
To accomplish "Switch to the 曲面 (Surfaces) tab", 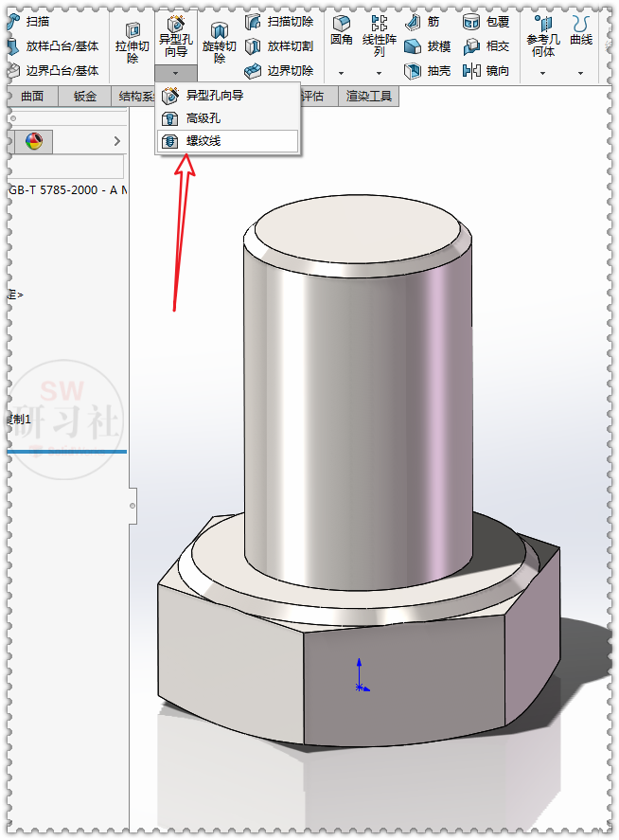I will 32,96.
